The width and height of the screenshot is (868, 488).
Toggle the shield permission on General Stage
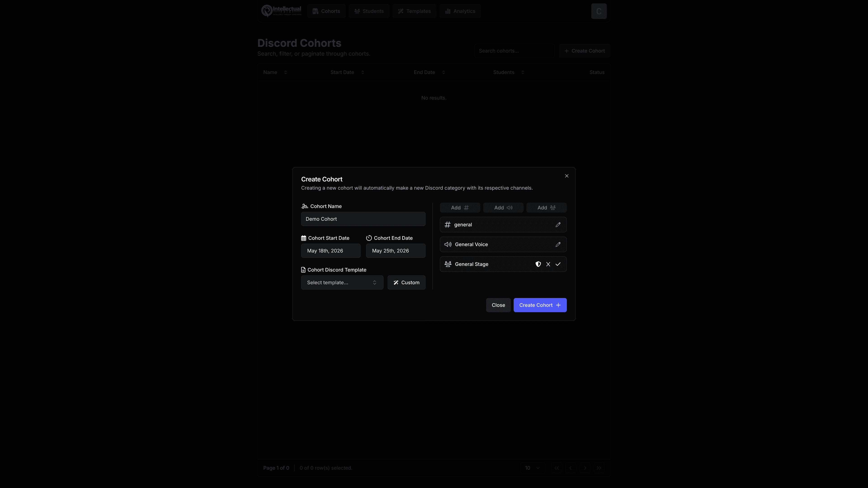click(x=538, y=264)
